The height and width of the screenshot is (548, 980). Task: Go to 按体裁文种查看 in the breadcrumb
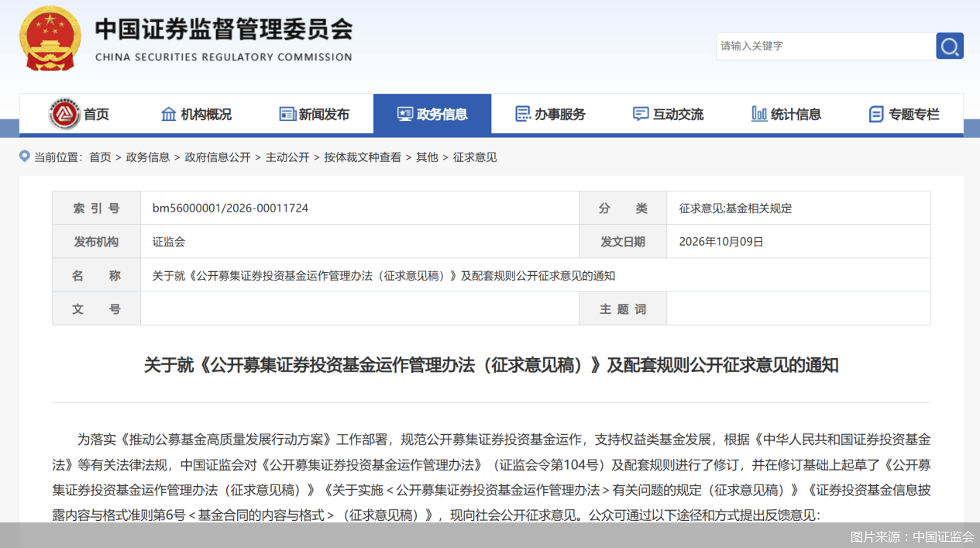pyautogui.click(x=363, y=157)
